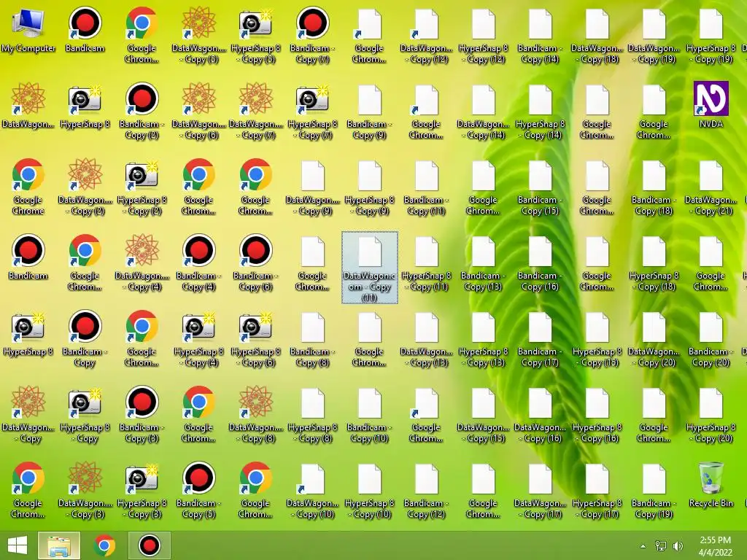Select HyperSnap 8 - Copy (4) shortcut
The width and height of the screenshot is (747, 560).
(x=198, y=339)
